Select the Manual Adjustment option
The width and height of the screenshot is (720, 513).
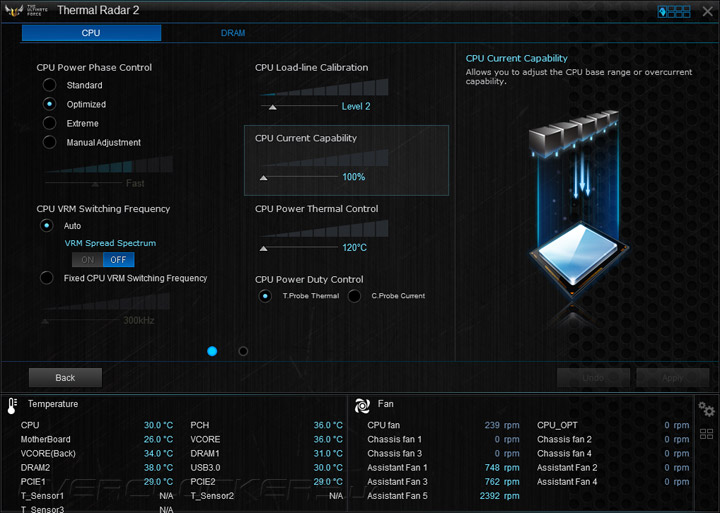[50, 142]
